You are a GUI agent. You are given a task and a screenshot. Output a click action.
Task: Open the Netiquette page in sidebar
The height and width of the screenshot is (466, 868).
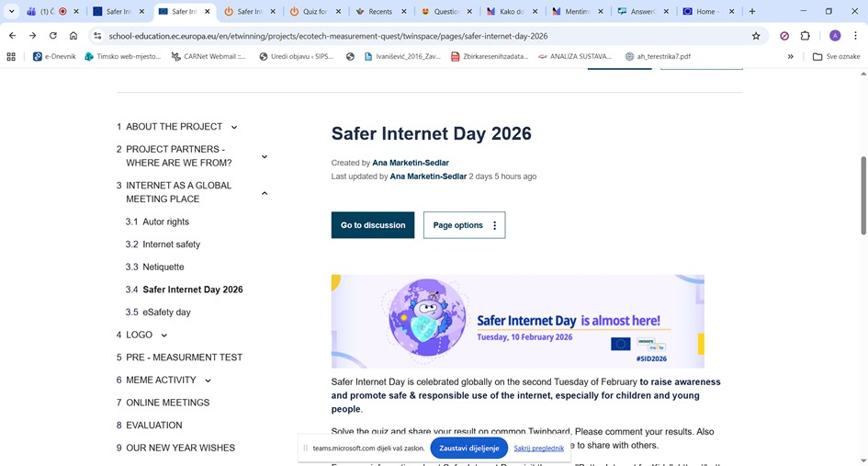coord(163,267)
